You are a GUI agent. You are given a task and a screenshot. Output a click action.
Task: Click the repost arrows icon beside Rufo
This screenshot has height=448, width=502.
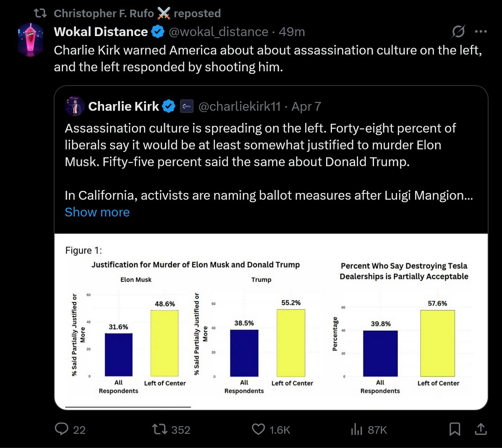[x=40, y=13]
